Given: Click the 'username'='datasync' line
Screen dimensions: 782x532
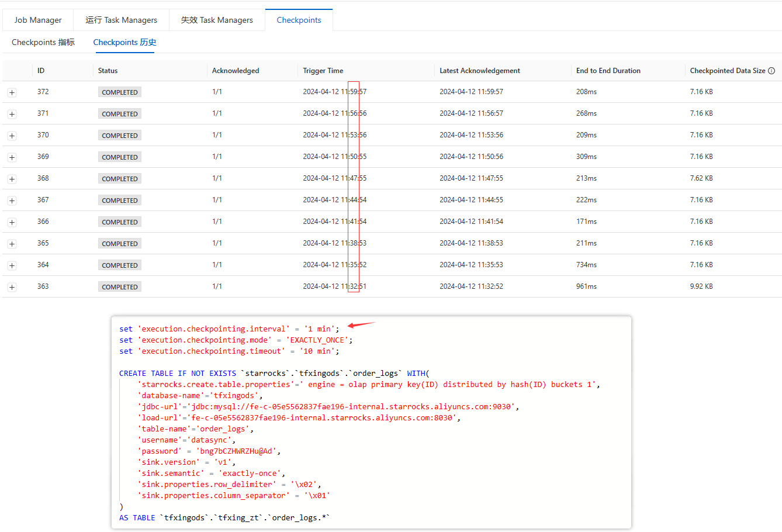Looking at the screenshot, I should 186,440.
